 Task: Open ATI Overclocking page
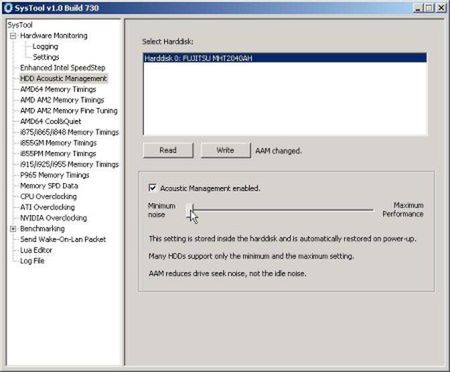[x=47, y=207]
